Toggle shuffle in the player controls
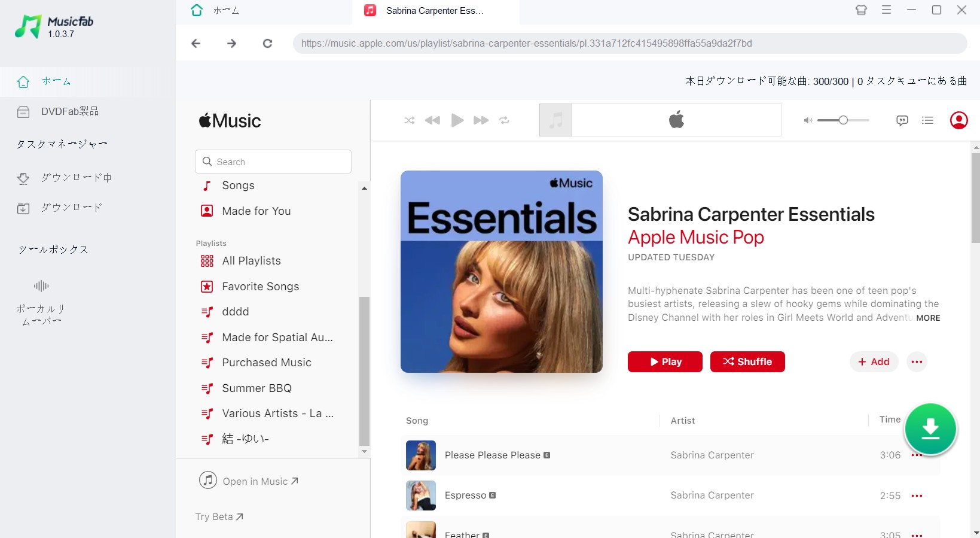Screen dimensions: 980x538 point(410,120)
